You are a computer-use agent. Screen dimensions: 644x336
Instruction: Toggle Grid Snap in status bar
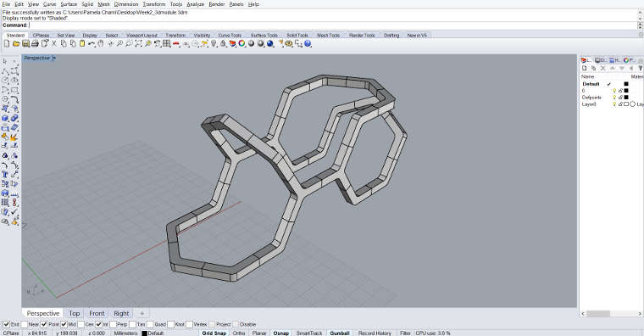click(x=214, y=333)
